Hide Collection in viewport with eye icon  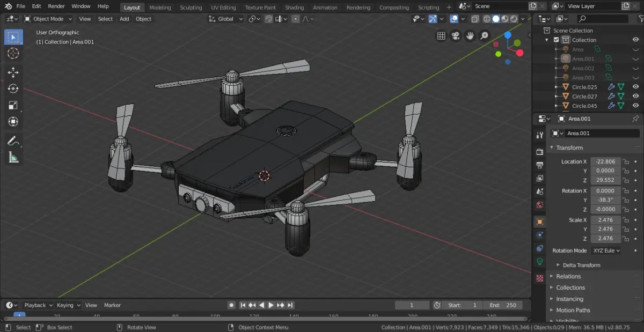(635, 40)
